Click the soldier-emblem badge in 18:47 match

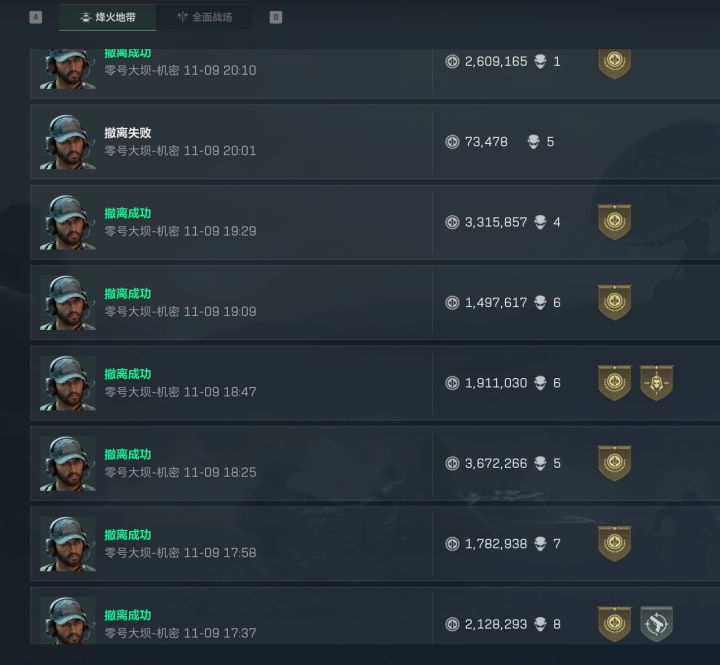coord(657,383)
